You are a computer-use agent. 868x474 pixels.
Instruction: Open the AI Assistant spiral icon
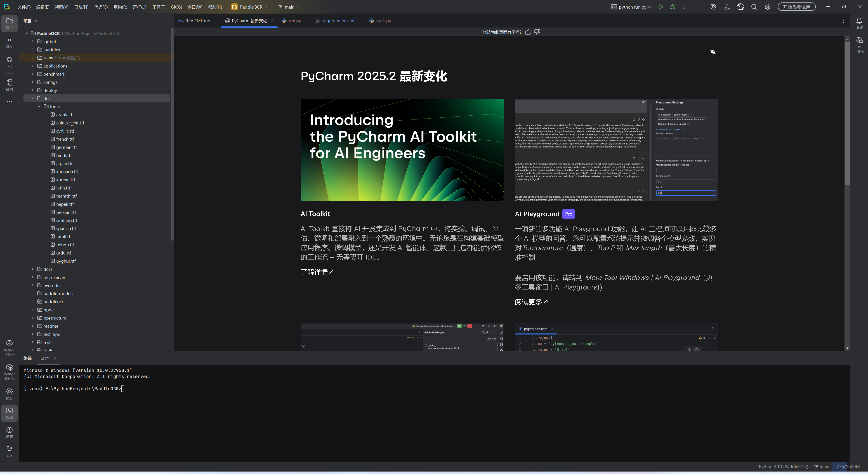click(x=713, y=7)
